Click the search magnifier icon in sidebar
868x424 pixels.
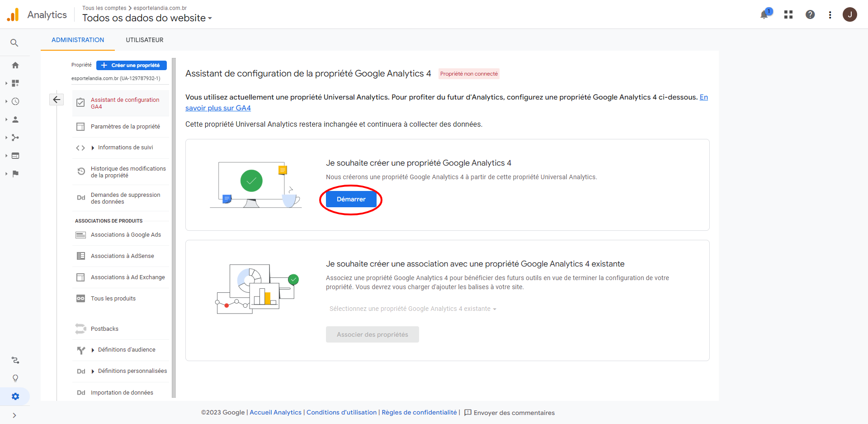[14, 43]
